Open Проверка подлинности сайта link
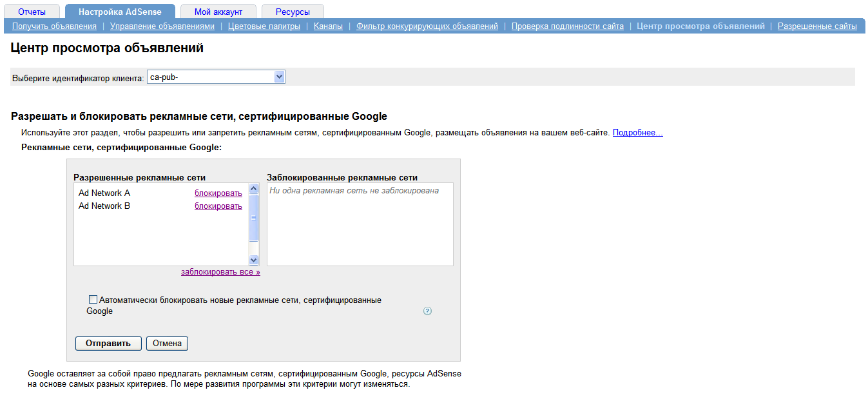 pos(568,26)
